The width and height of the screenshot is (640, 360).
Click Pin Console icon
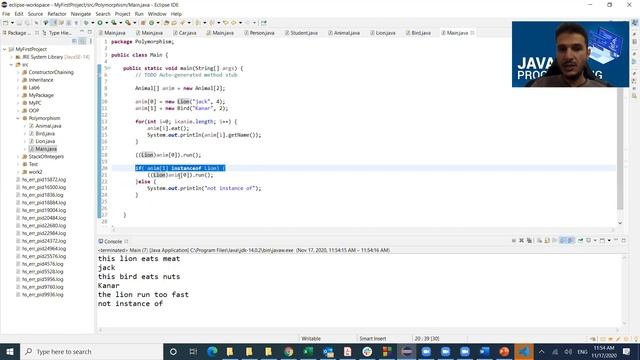[x=581, y=241]
